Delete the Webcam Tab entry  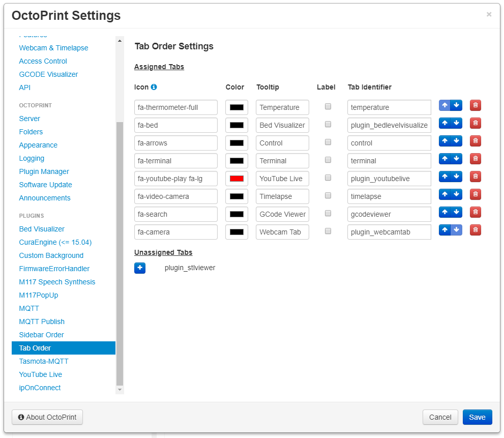tap(475, 229)
